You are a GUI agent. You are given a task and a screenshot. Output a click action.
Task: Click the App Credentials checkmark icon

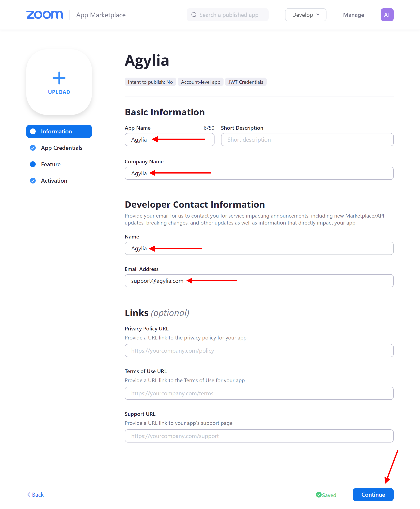33,148
